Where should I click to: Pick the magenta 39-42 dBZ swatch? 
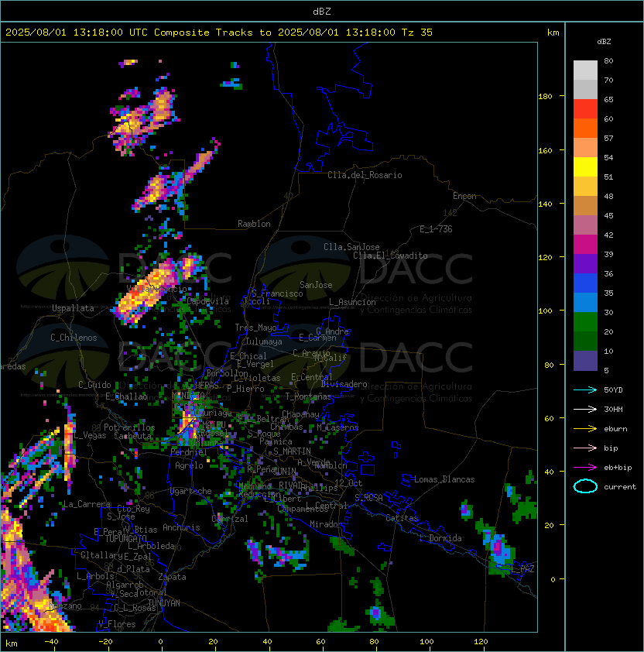click(x=585, y=245)
